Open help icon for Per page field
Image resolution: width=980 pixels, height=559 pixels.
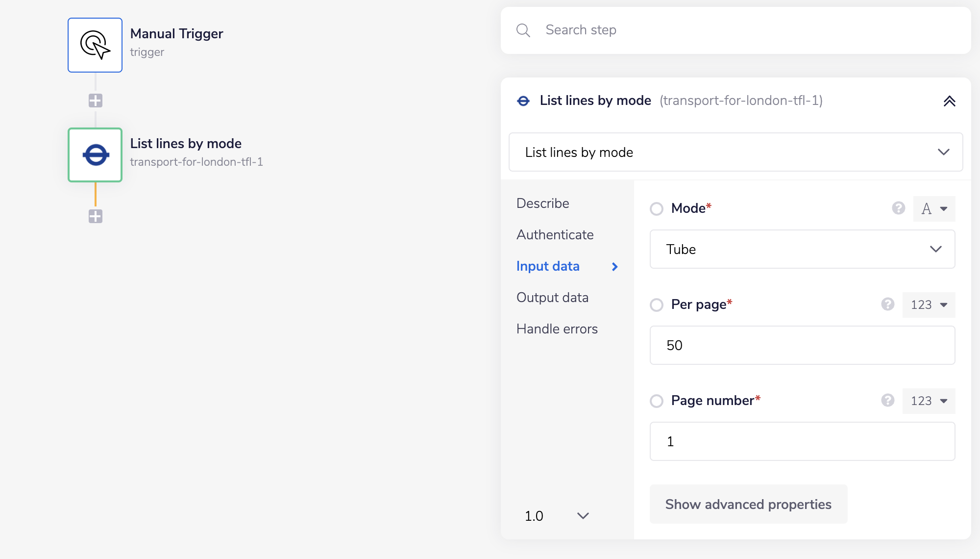[887, 305]
